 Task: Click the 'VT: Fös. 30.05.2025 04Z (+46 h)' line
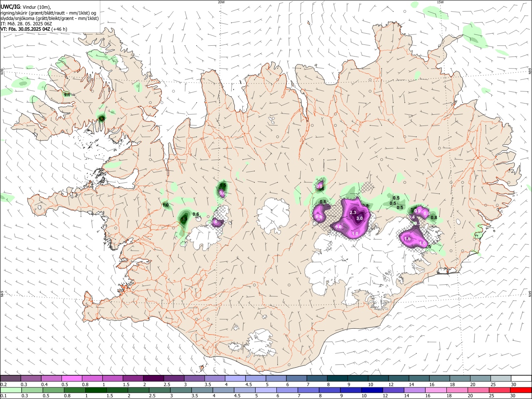34,29
